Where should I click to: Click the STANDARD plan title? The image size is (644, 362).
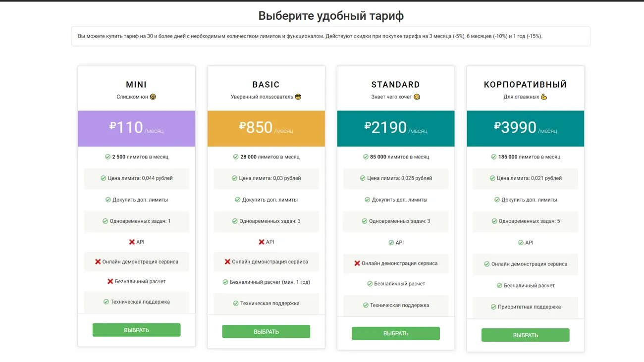coord(395,85)
